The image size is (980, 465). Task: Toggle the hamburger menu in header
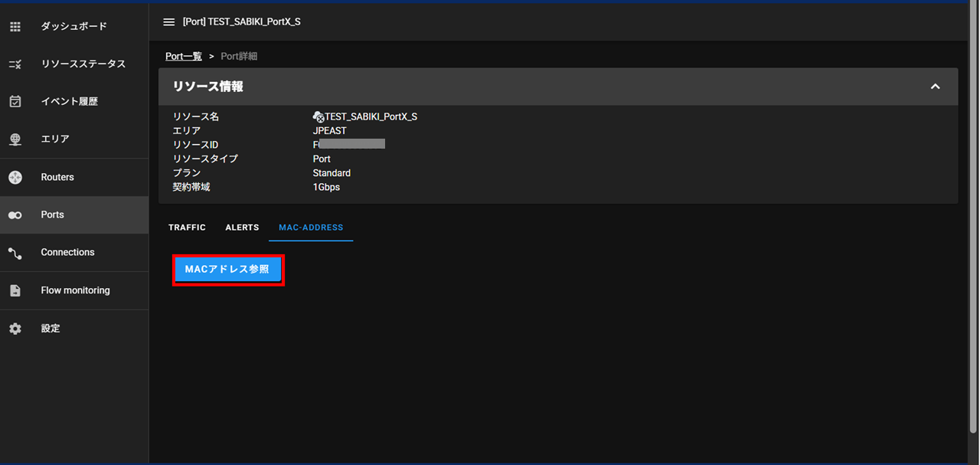click(x=169, y=22)
